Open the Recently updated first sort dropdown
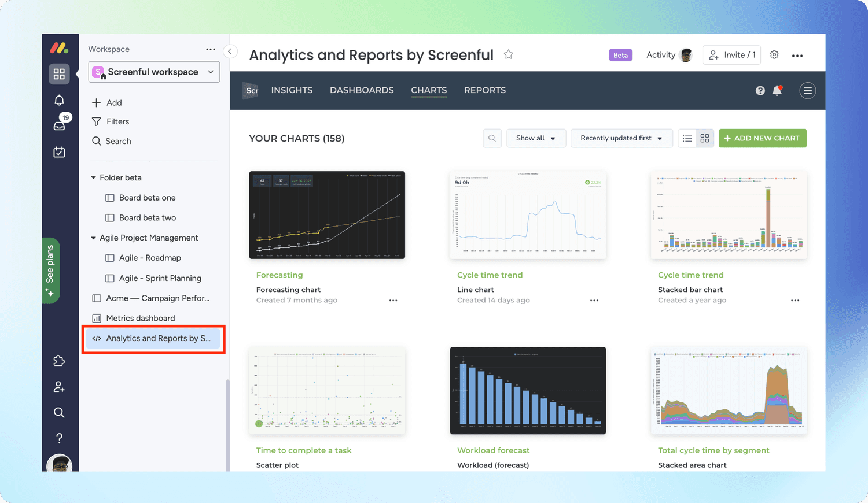Image resolution: width=868 pixels, height=503 pixels. [621, 138]
